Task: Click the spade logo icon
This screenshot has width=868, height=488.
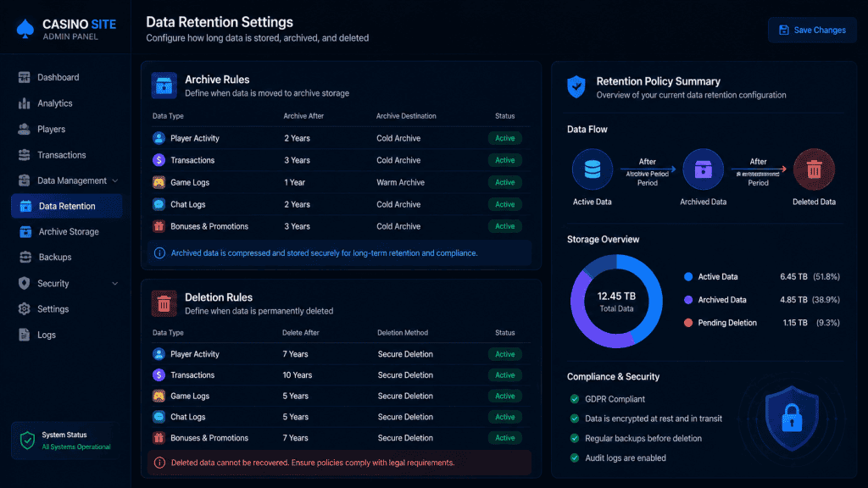Action: tap(25, 29)
